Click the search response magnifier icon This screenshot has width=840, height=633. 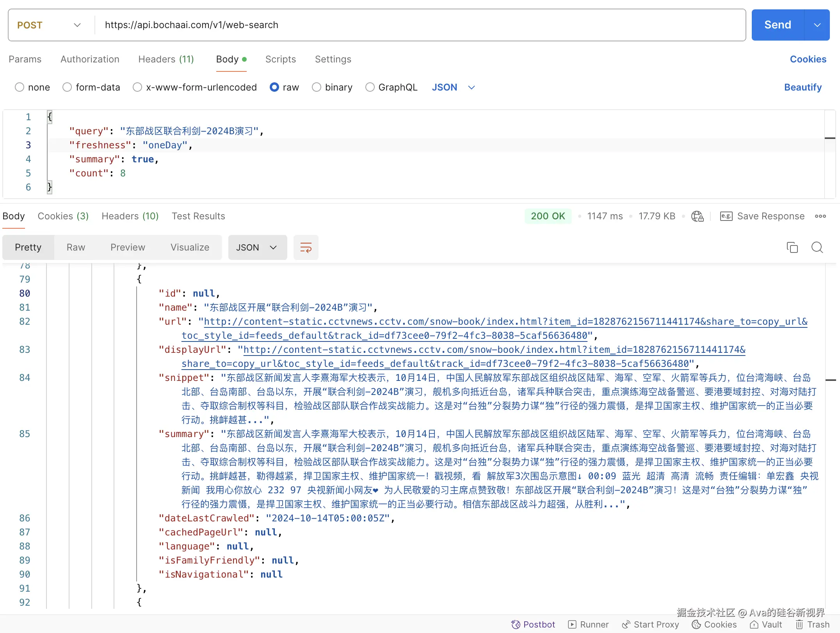[817, 247]
